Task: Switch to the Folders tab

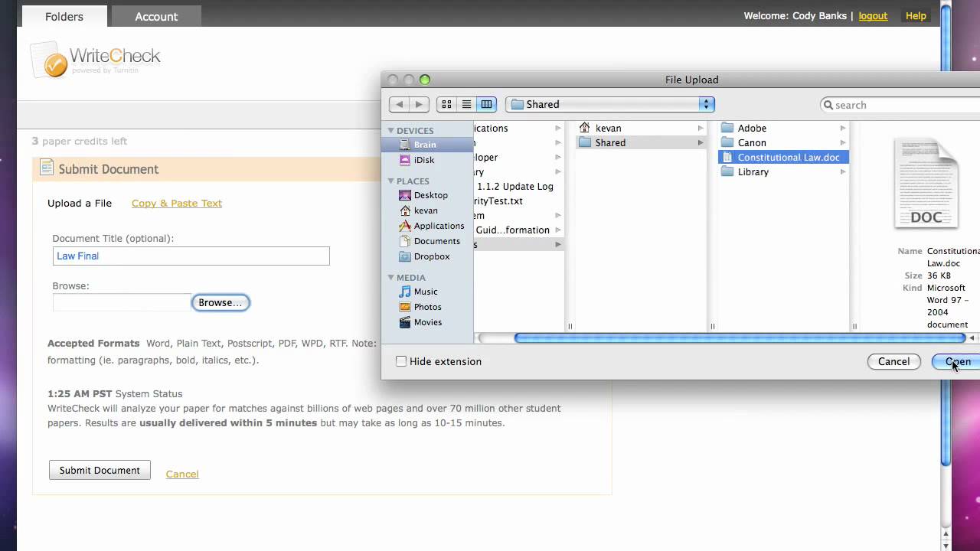Action: pyautogui.click(x=64, y=16)
